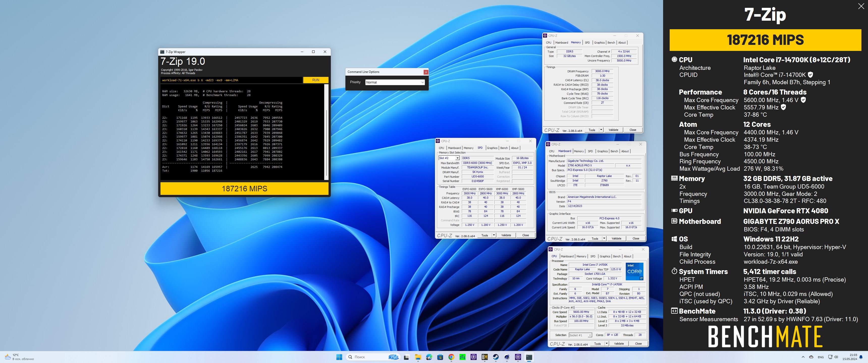Open Microsoft Store from the taskbar

pos(440,357)
